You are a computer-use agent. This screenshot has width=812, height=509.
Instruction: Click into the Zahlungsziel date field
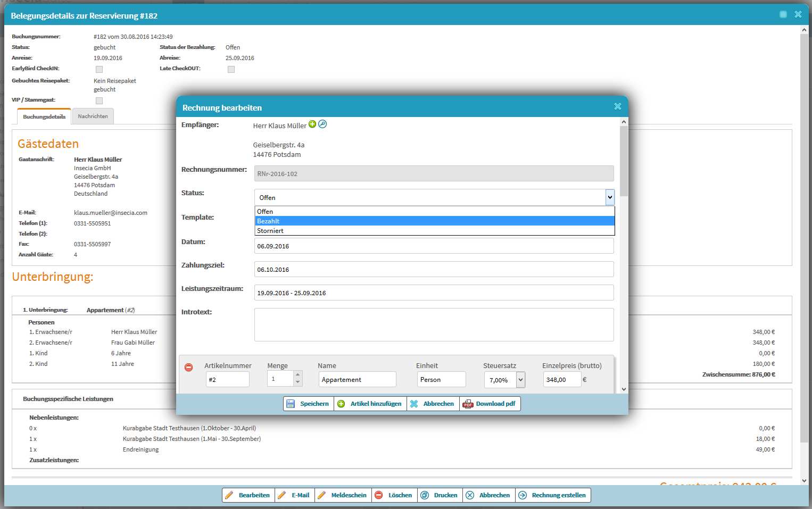point(434,270)
